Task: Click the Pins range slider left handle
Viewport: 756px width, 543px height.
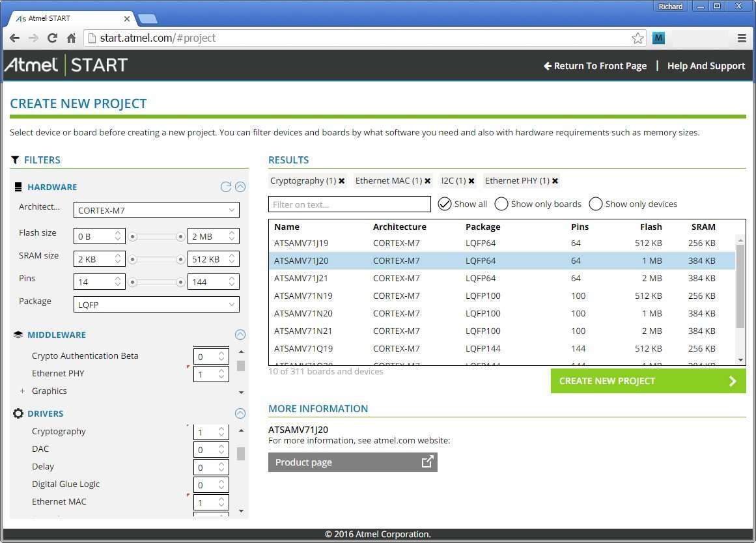Action: tap(133, 282)
